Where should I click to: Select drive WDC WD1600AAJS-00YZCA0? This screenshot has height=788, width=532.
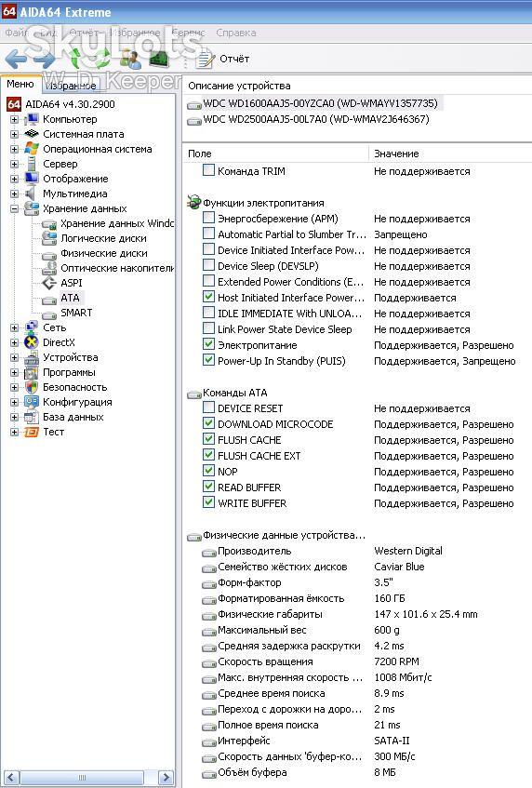320,103
